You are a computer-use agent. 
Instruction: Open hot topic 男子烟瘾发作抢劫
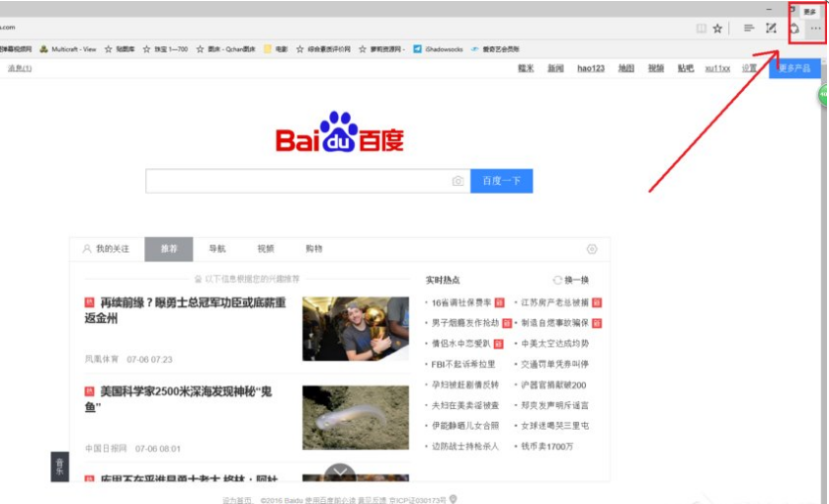pos(465,322)
